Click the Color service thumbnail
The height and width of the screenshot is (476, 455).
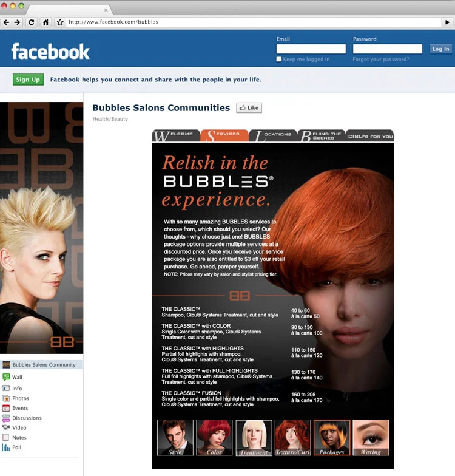pyautogui.click(x=214, y=437)
